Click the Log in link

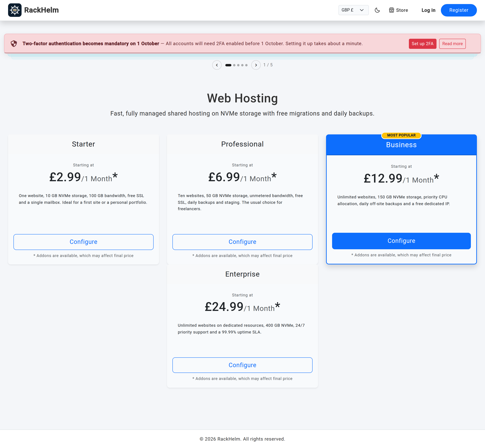(x=428, y=10)
